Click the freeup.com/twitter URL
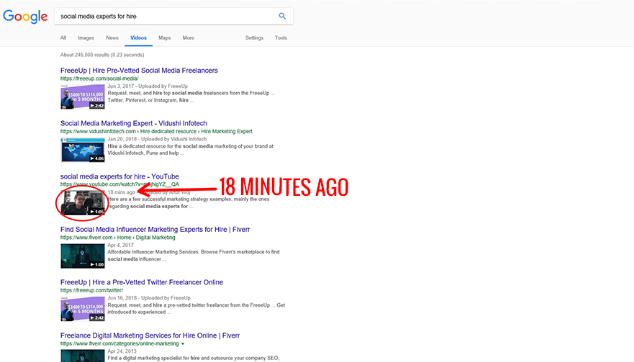The image size is (634, 362). coord(91,290)
